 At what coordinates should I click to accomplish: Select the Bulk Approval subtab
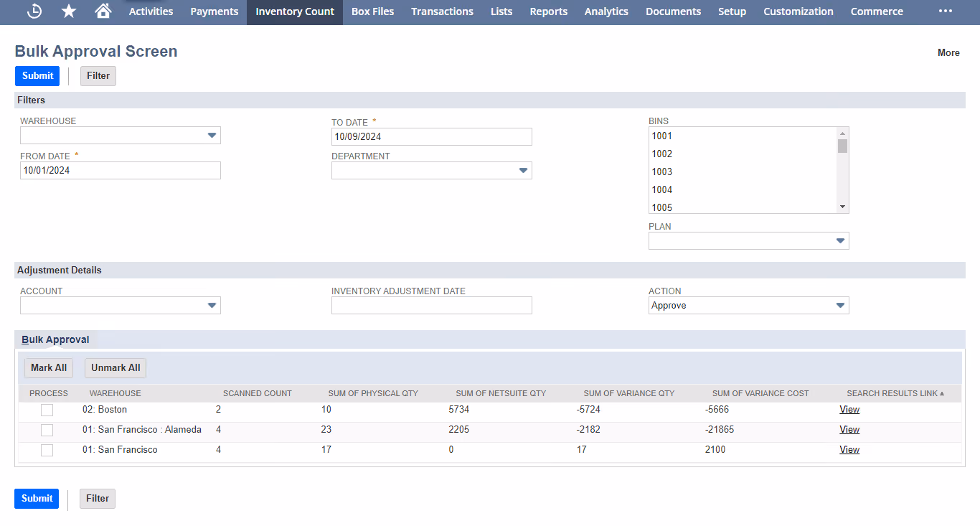(x=55, y=339)
